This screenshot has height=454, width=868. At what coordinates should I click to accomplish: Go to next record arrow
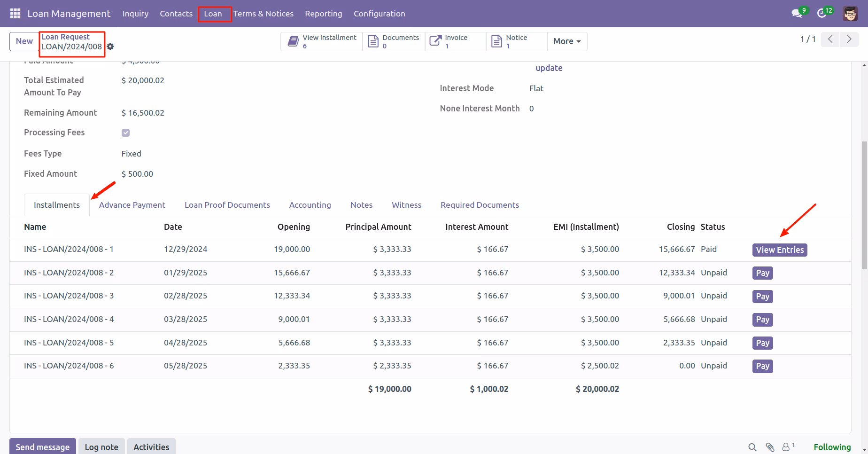pyautogui.click(x=849, y=39)
